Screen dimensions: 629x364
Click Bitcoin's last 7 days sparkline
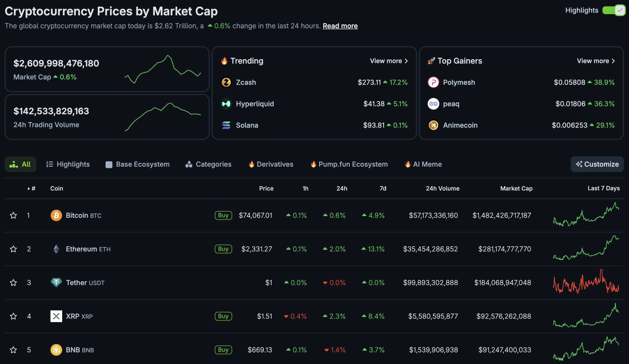[586, 215]
